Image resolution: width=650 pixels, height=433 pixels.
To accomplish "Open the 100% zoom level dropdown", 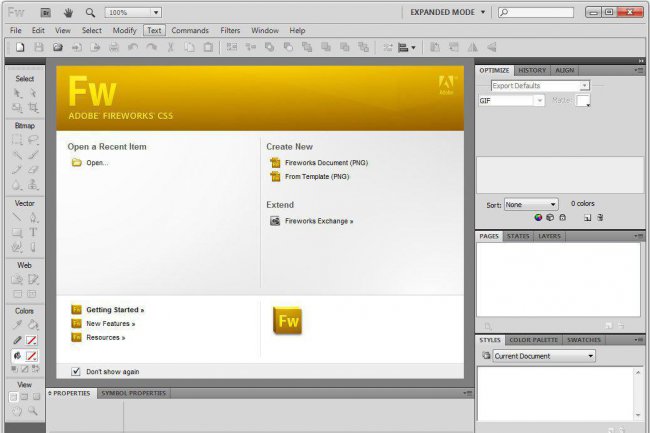I will click(155, 13).
